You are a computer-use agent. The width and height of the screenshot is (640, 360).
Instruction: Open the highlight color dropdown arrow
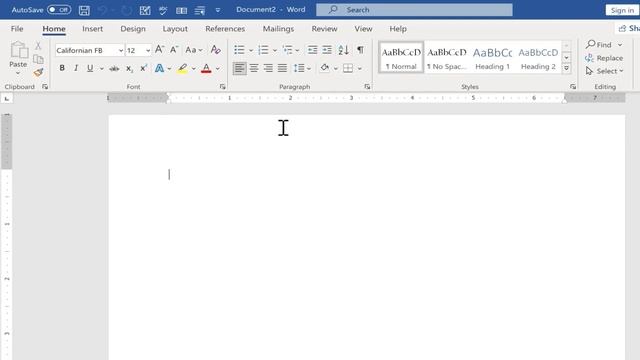point(193,69)
